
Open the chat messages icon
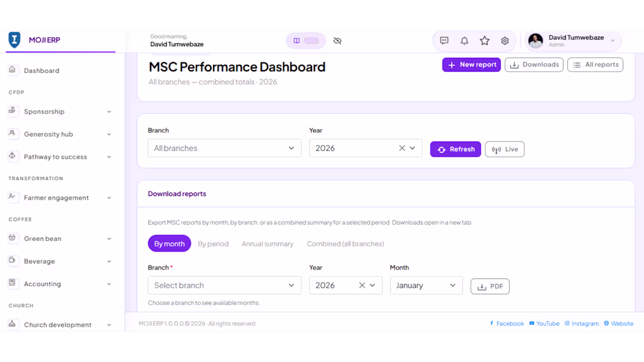[x=444, y=40]
